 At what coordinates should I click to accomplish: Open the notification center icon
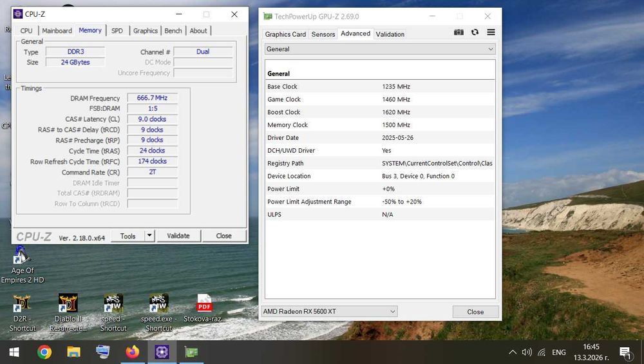[x=625, y=352]
